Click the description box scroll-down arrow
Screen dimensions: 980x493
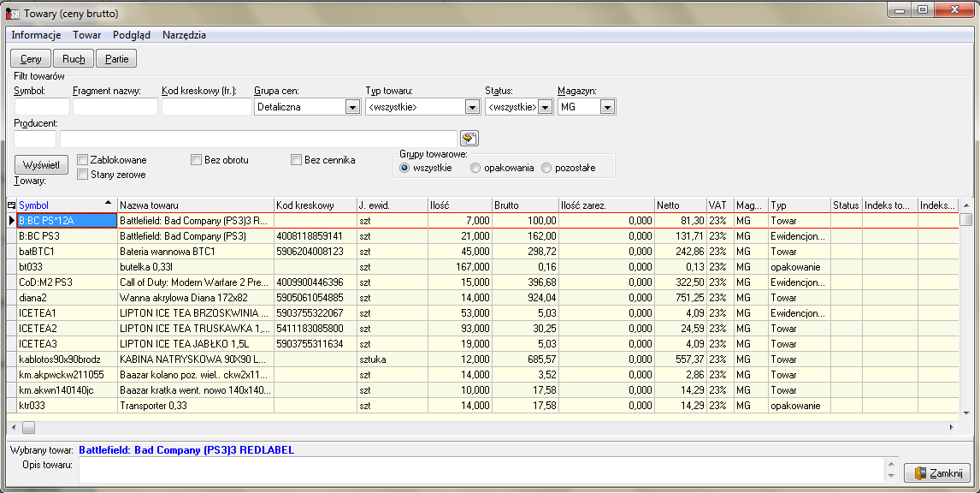tap(891, 476)
